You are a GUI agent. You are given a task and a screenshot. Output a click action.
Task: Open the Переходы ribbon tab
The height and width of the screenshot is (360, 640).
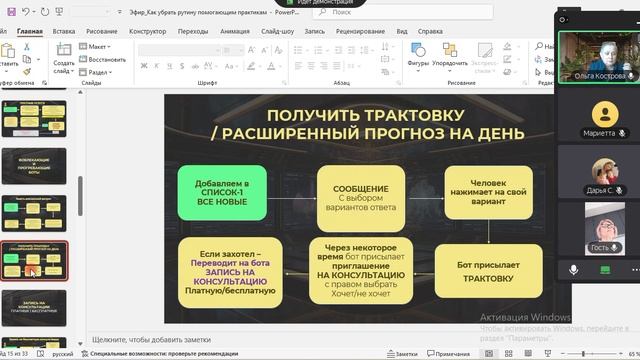[193, 31]
